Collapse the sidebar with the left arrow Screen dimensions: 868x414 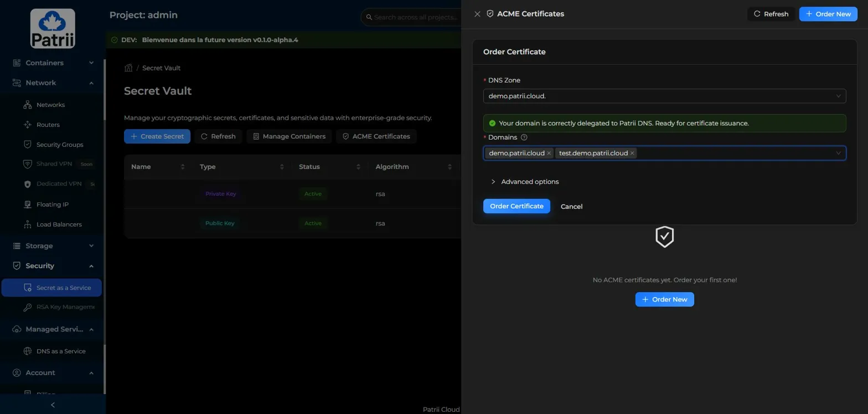[53, 405]
